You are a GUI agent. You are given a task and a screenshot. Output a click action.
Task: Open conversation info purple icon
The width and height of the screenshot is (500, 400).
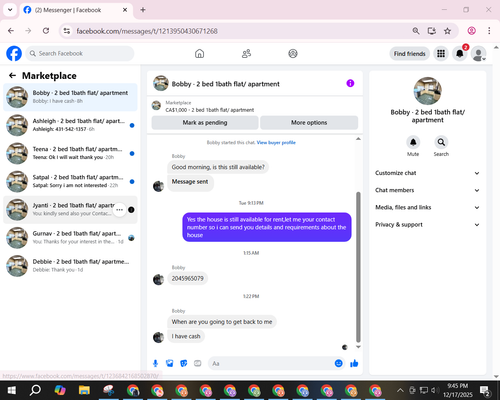[350, 83]
